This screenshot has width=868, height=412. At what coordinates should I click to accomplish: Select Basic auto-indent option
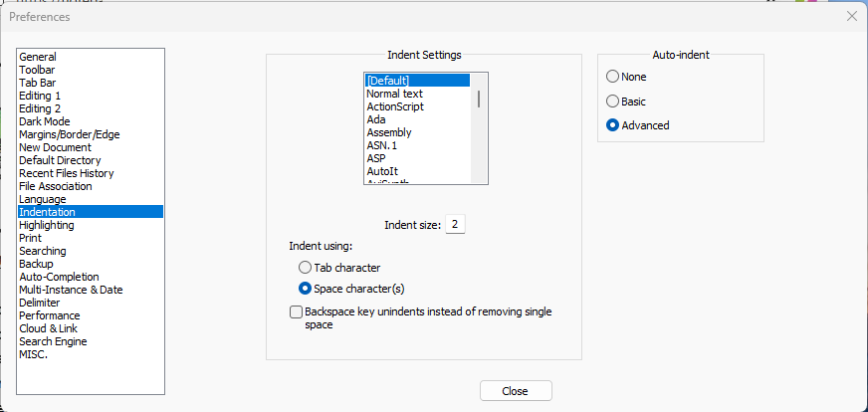(x=613, y=102)
